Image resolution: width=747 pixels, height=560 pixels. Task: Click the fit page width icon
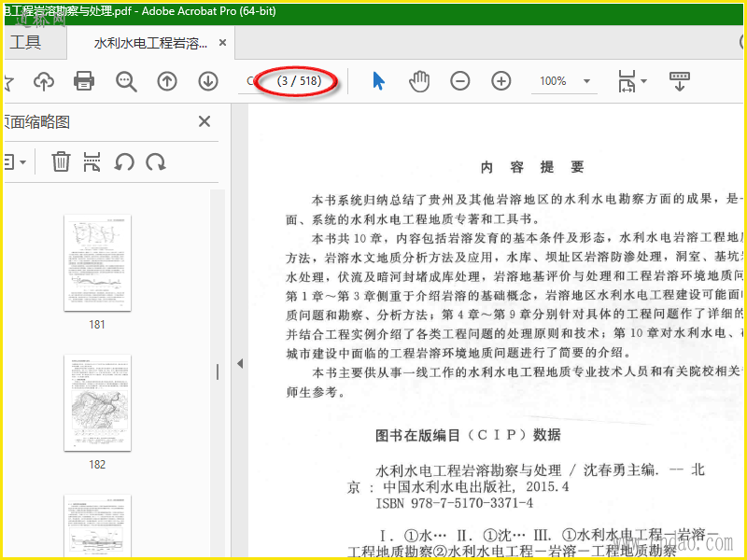(627, 81)
